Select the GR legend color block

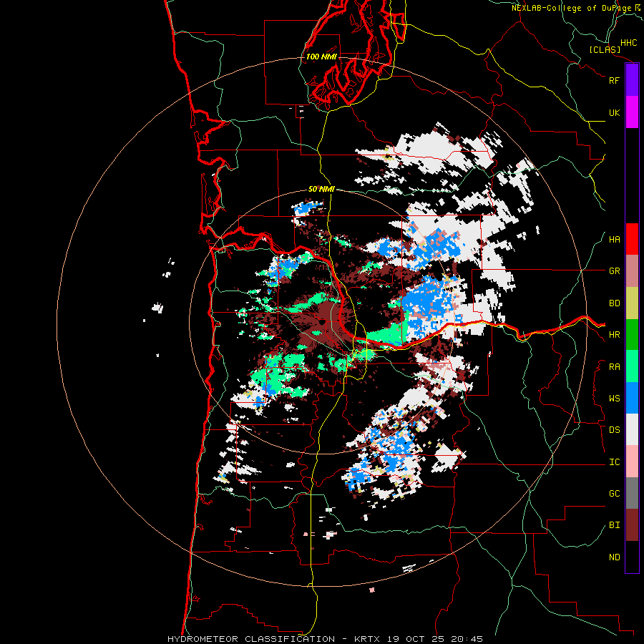(632, 271)
